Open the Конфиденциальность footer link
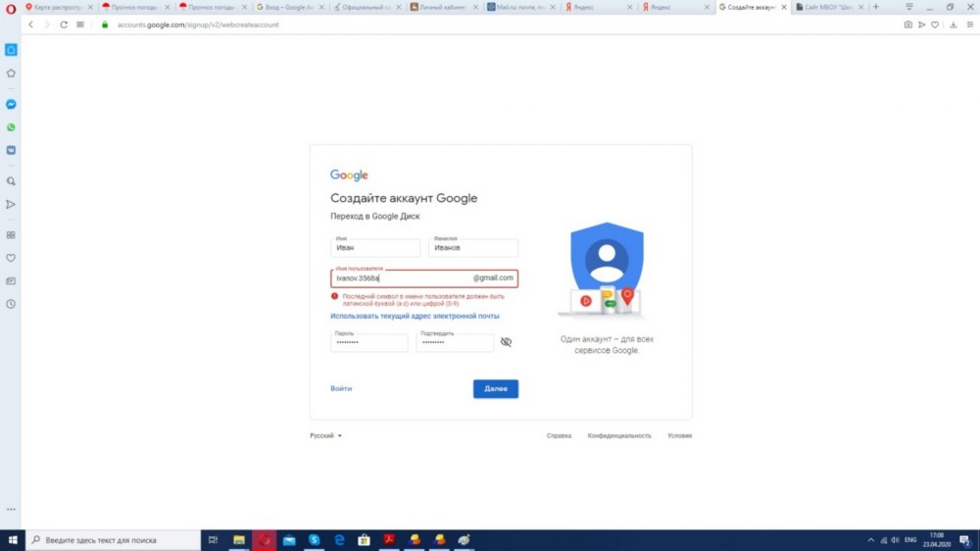Viewport: 980px width, 551px height. click(618, 435)
